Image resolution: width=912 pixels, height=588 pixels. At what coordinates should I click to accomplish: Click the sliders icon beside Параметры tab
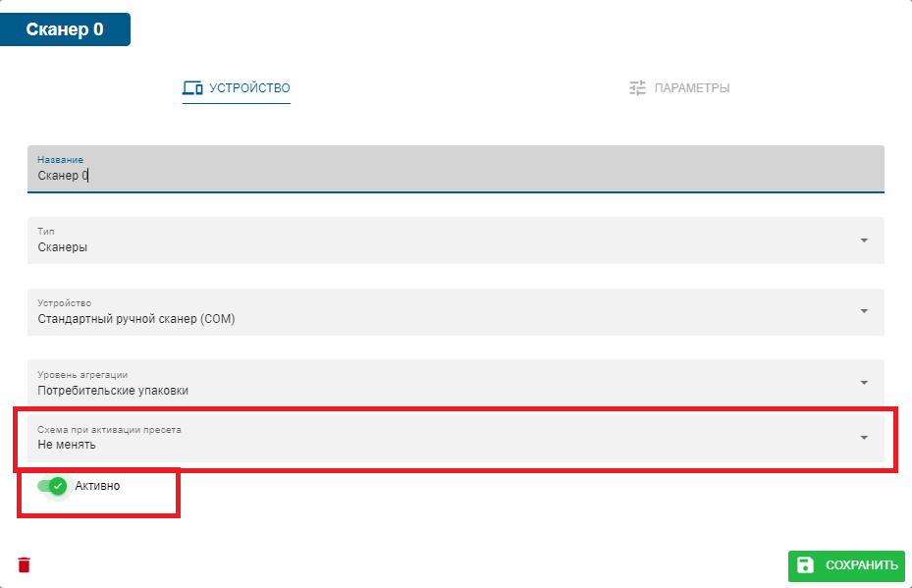(638, 88)
